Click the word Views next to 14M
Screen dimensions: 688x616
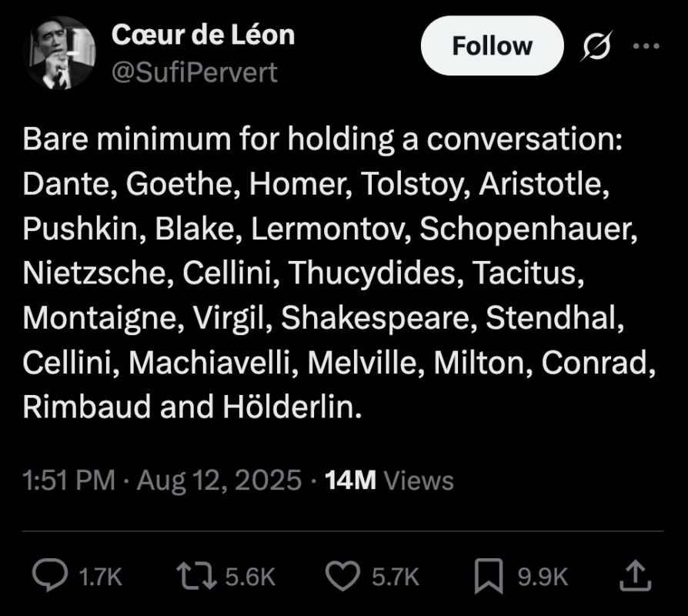pyautogui.click(x=419, y=481)
